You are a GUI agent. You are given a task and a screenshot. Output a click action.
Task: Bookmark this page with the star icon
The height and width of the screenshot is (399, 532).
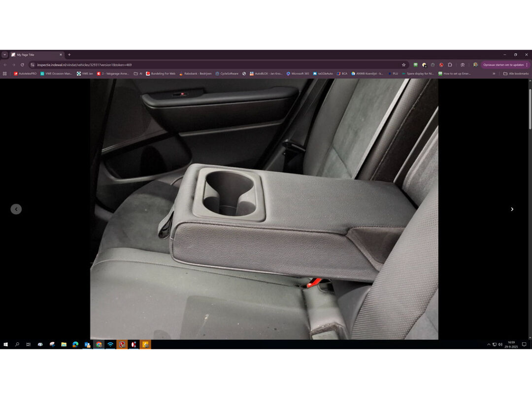coord(403,65)
